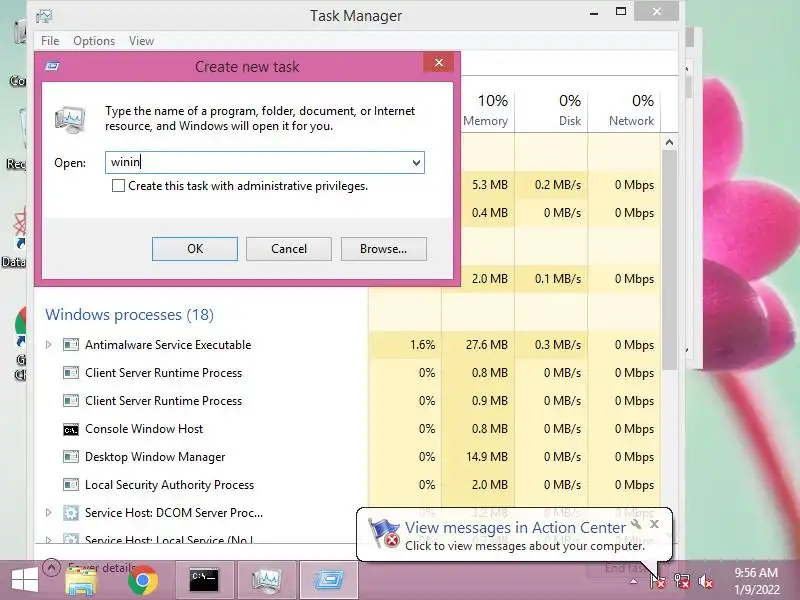Select Client Server Runtime Process 0.9 MB

point(163,401)
